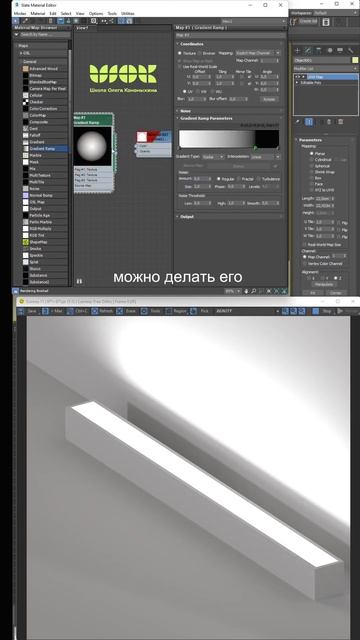
Task: Open the Interpolation dropdown
Action: pyautogui.click(x=265, y=157)
